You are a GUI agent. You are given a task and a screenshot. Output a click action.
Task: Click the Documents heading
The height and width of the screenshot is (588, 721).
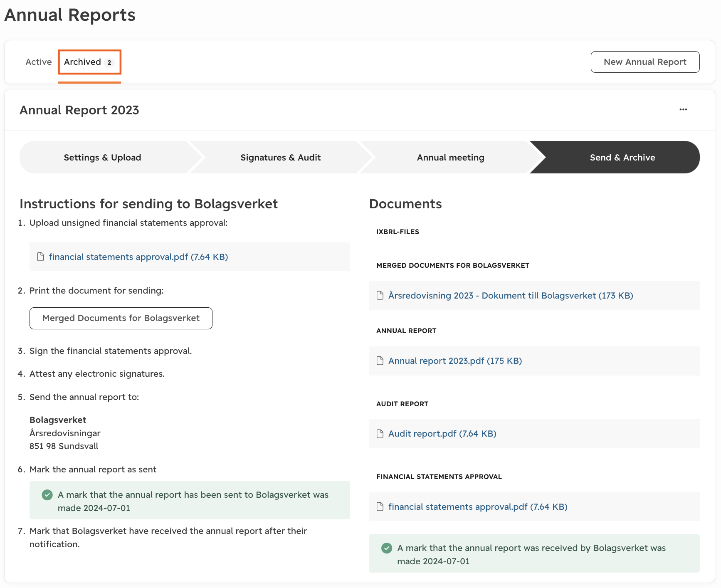(405, 204)
